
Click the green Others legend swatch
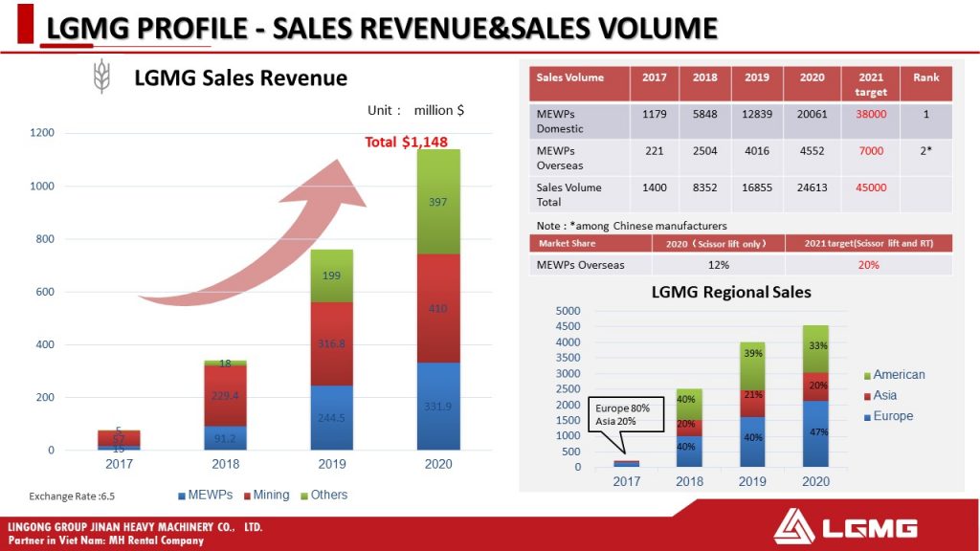coord(304,496)
